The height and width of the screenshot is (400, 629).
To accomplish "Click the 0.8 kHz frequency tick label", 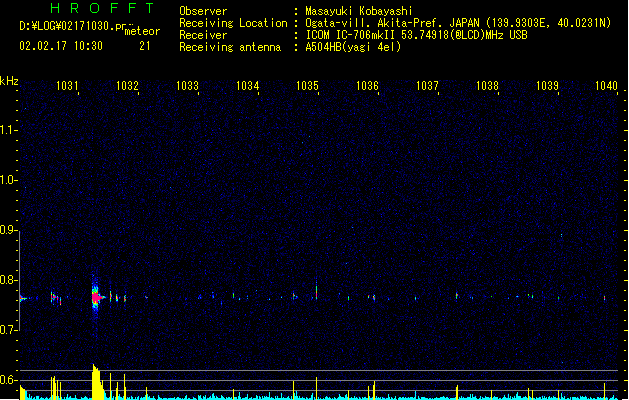I will [x=8, y=280].
